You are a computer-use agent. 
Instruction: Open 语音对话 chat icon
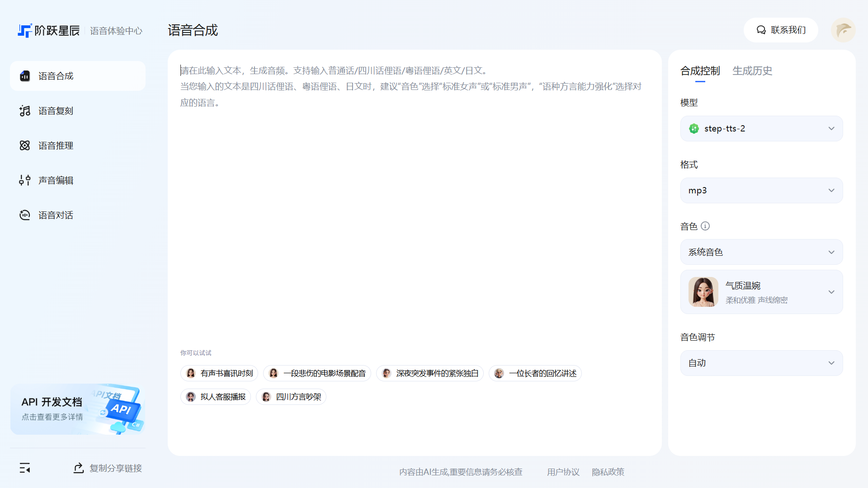(25, 215)
